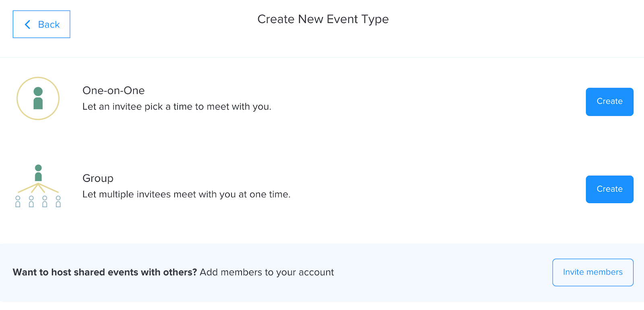The width and height of the screenshot is (644, 310).
Task: Click the third invitee outline in Group icon
Action: point(45,202)
